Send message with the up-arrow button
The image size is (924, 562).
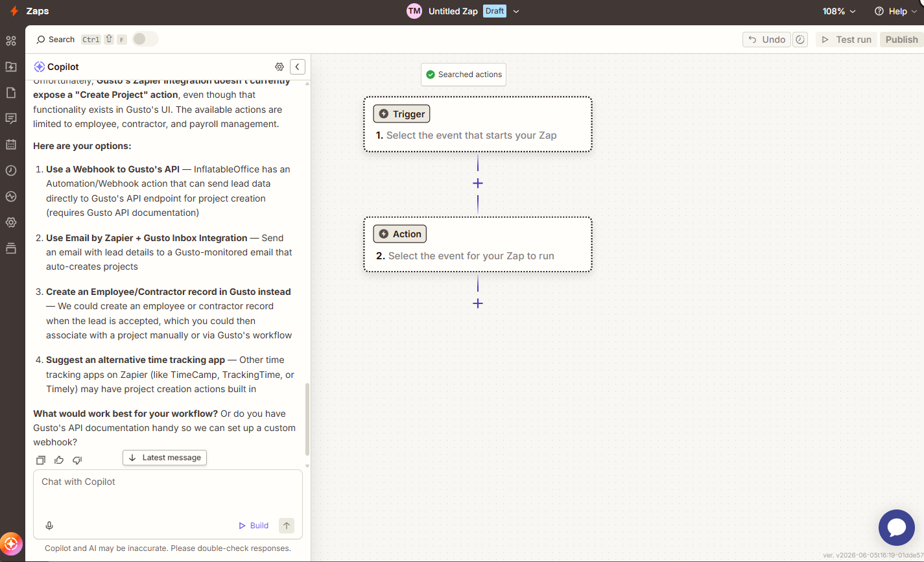pyautogui.click(x=287, y=526)
